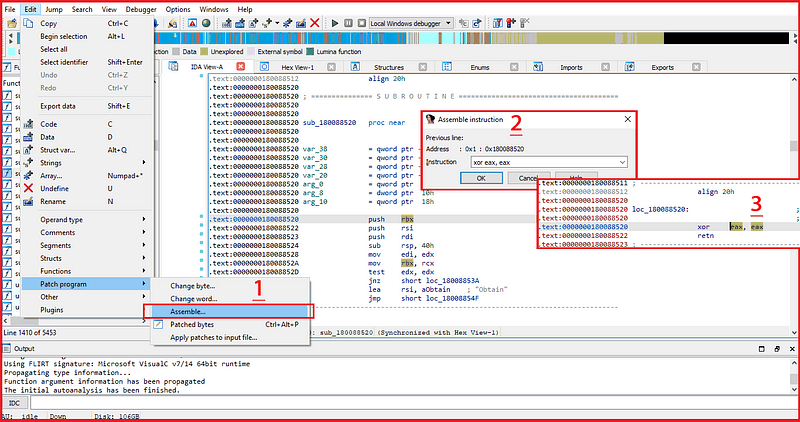Click the open file toolbar icon
The width and height of the screenshot is (800, 422).
tap(11, 23)
